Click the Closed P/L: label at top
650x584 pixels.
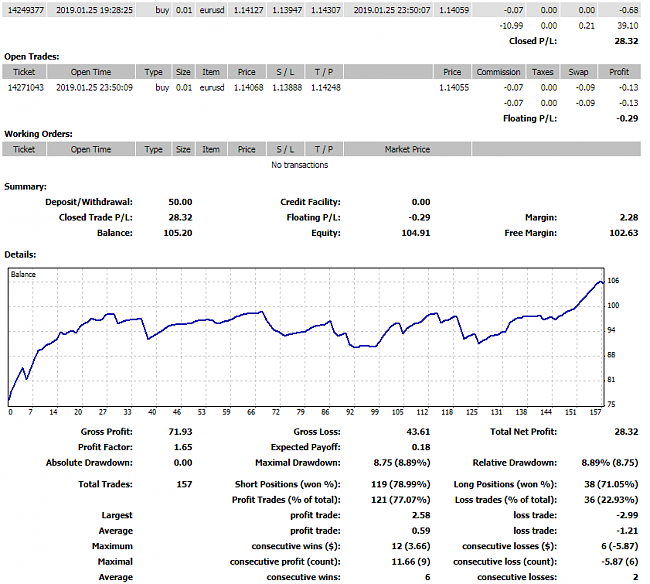tap(533, 41)
